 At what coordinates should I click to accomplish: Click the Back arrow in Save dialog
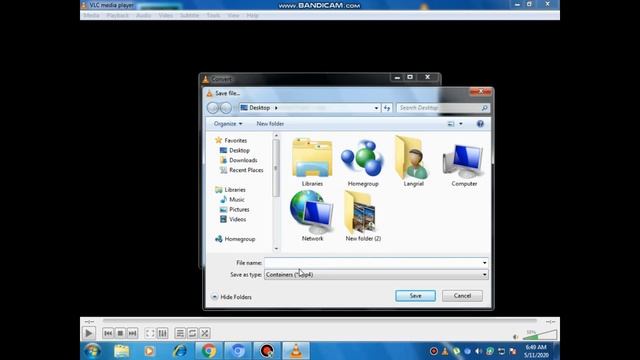point(213,108)
